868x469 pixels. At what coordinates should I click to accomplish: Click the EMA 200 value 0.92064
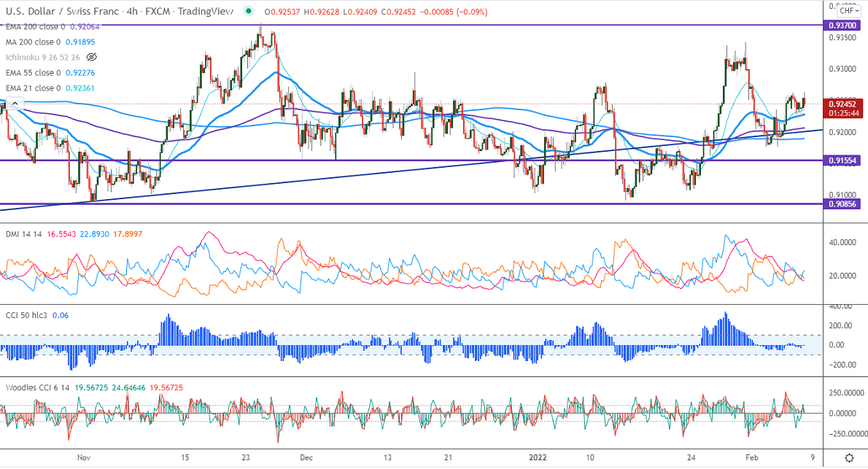85,26
